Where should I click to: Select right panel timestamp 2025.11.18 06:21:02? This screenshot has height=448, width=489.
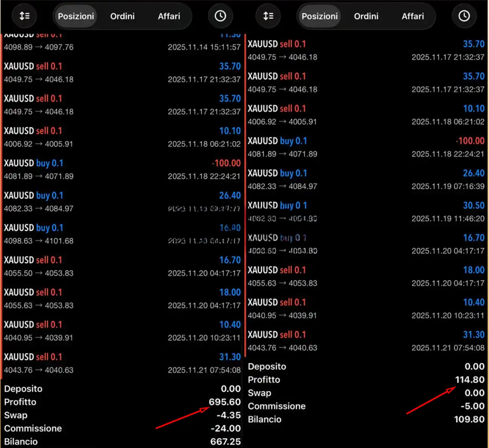(x=448, y=122)
